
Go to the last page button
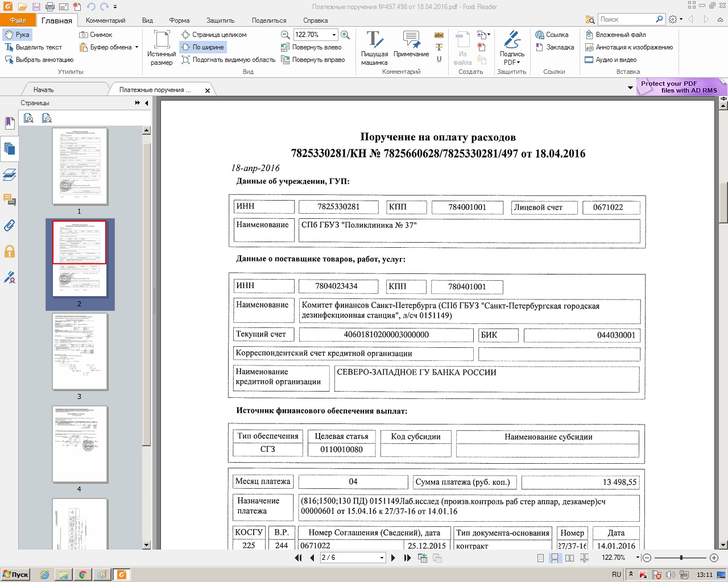tap(407, 558)
